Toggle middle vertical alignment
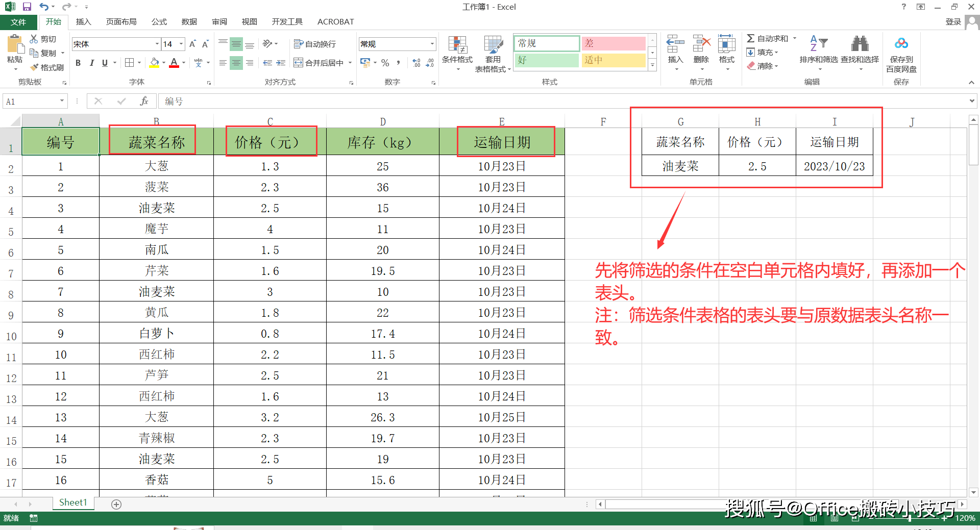The height and width of the screenshot is (530, 980). (236, 44)
